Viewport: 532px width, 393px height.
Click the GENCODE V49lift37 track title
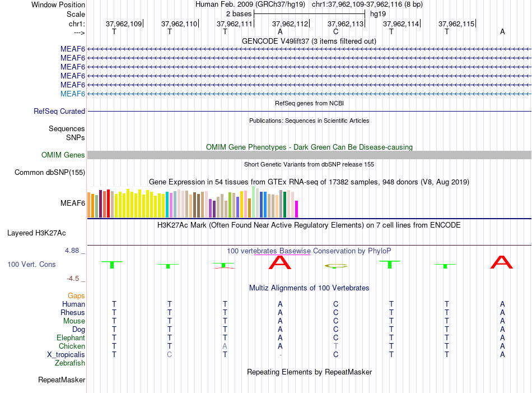309,41
